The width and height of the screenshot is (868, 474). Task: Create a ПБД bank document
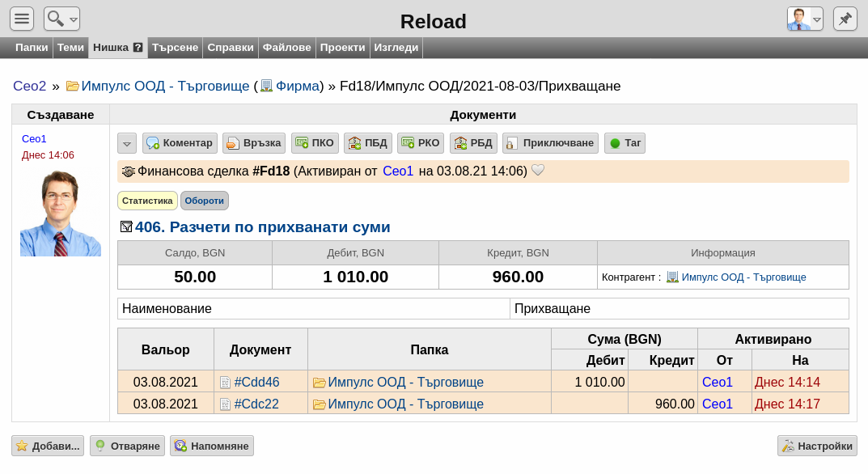point(368,143)
